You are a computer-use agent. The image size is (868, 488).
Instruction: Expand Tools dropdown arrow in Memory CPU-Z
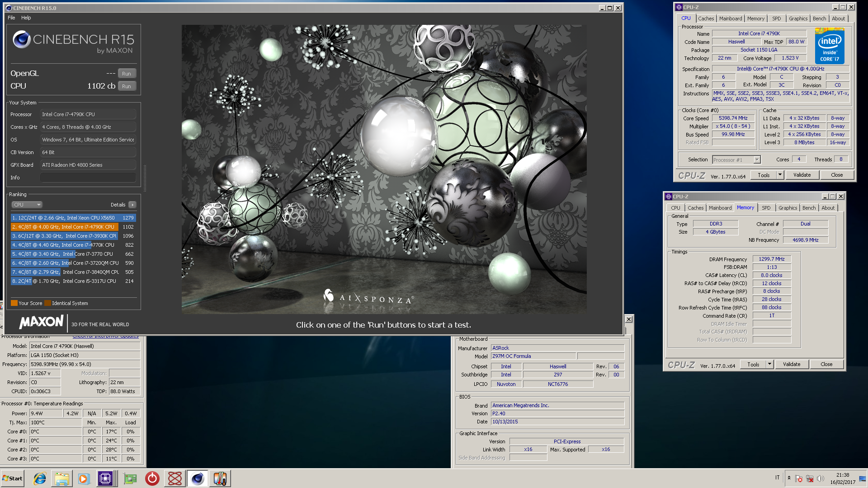click(x=769, y=365)
